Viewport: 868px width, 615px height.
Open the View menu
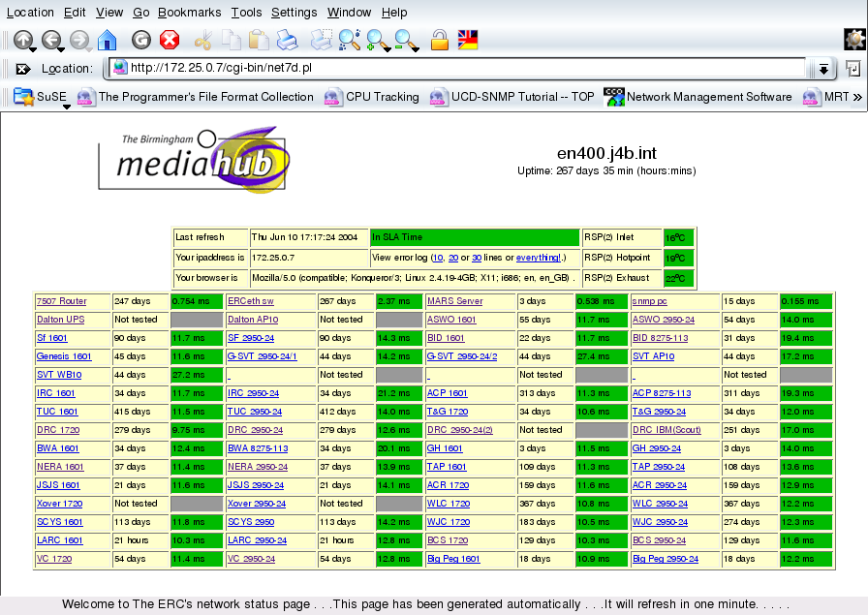coord(109,13)
